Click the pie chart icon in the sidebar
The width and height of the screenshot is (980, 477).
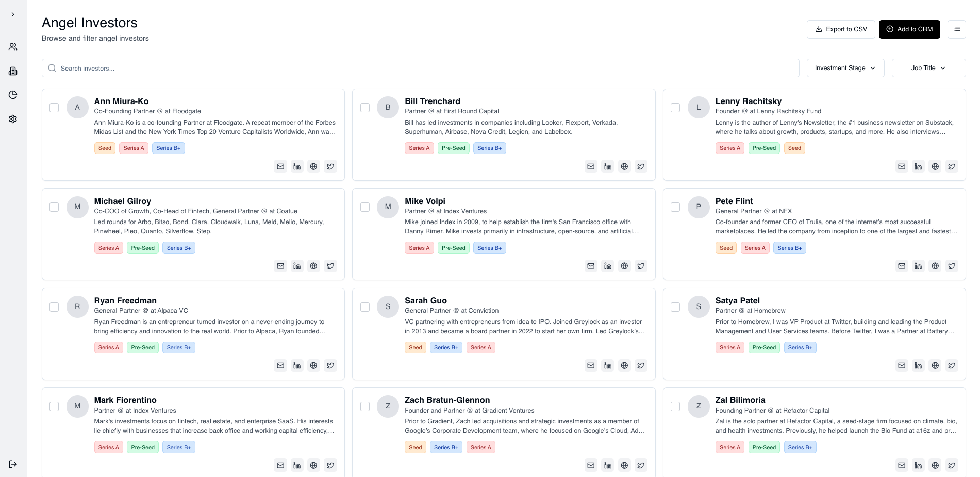[13, 95]
